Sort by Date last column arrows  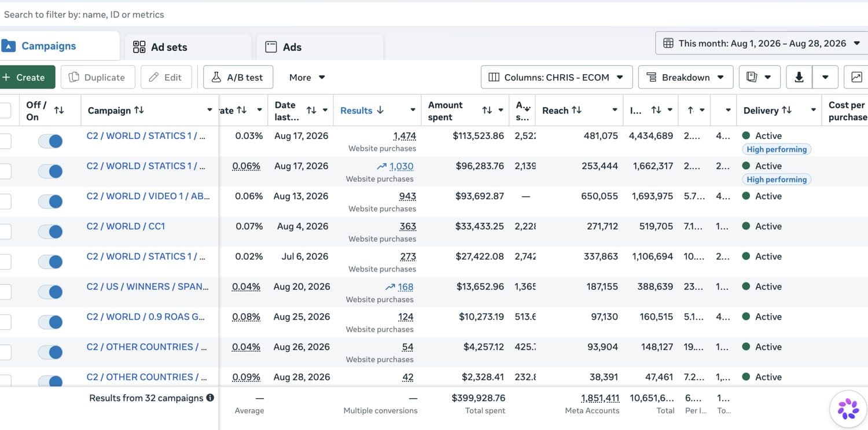pos(311,110)
